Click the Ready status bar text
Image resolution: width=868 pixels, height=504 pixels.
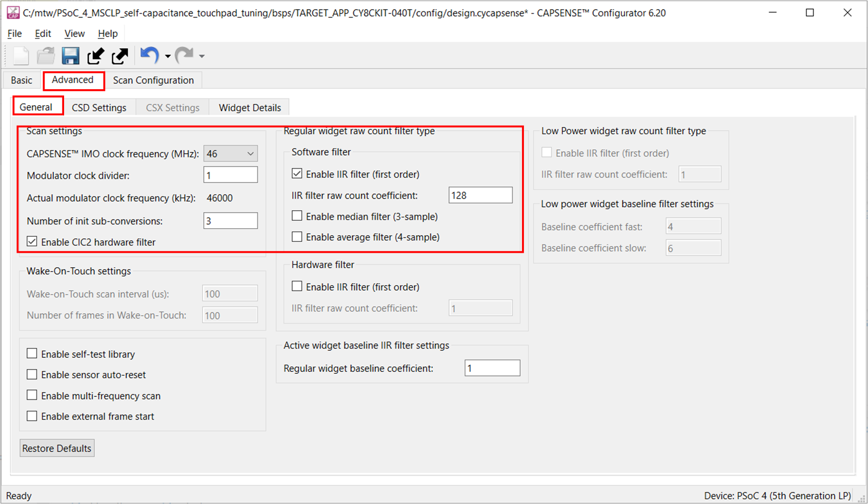(x=19, y=496)
